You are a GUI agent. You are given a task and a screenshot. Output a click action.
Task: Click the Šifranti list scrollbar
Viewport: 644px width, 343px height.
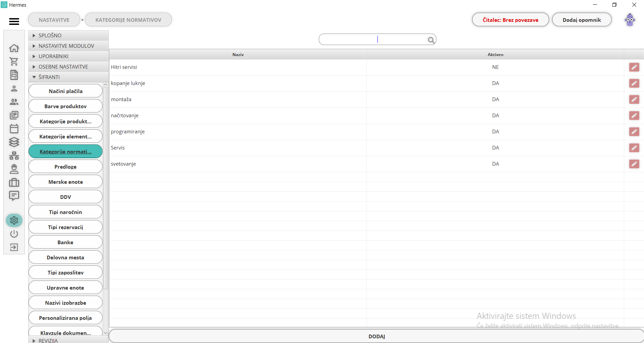tap(105, 188)
